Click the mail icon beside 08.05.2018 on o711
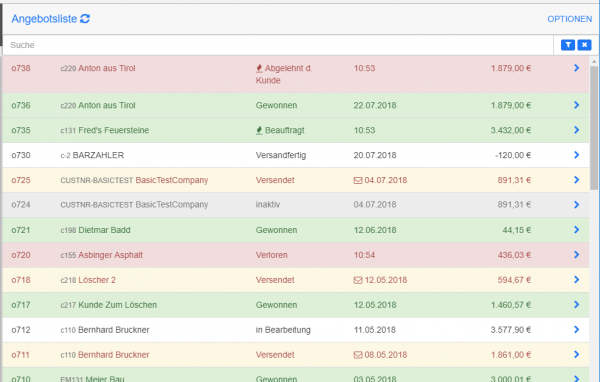The height and width of the screenshot is (382, 600). pos(358,355)
